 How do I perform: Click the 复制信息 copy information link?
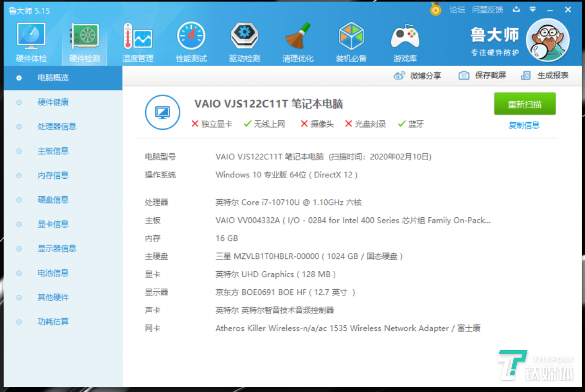point(524,125)
